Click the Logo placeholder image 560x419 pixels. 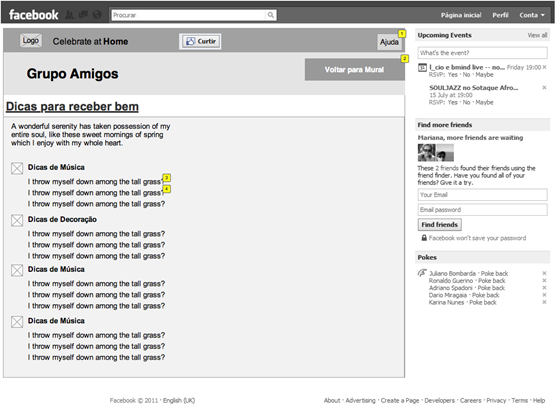tap(31, 41)
